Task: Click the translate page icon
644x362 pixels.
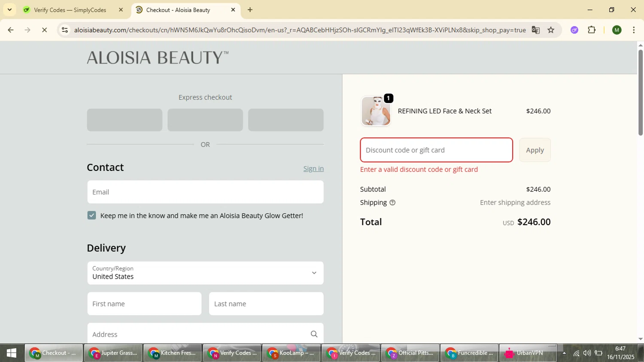Action: pos(535,30)
